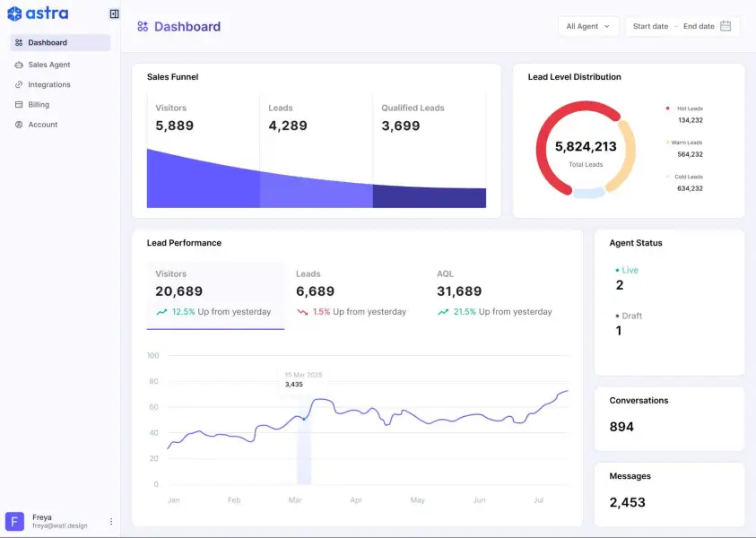Open the calendar icon in the date picker
The height and width of the screenshot is (538, 756).
click(726, 26)
